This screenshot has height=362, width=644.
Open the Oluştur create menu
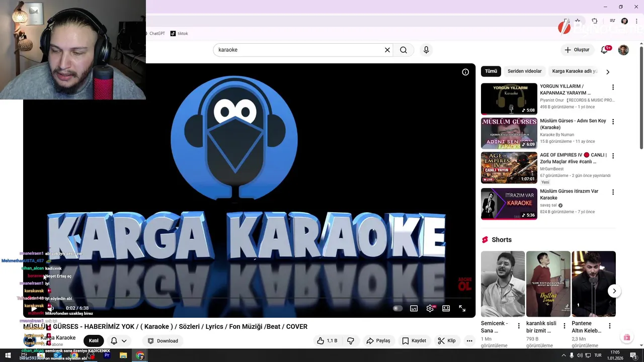(x=577, y=50)
